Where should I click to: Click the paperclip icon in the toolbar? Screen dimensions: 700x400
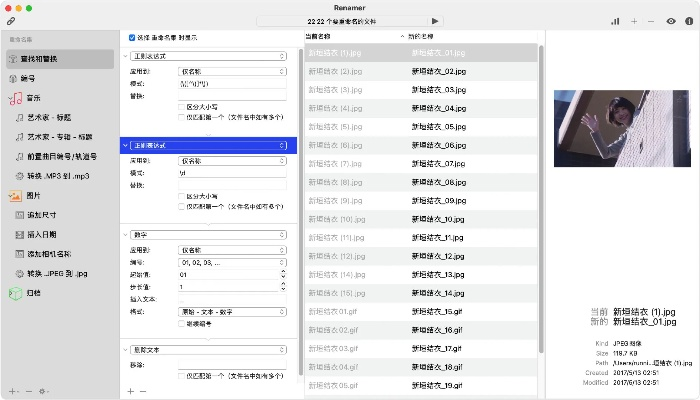coord(11,21)
